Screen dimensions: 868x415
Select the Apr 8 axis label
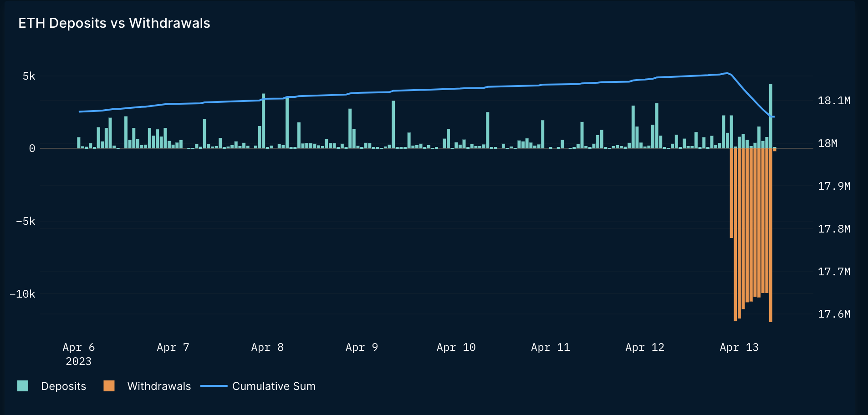pos(267,347)
